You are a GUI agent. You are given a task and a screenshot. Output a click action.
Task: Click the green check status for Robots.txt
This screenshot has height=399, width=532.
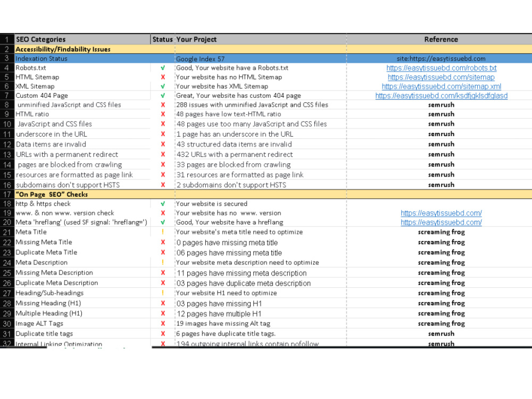163,68
